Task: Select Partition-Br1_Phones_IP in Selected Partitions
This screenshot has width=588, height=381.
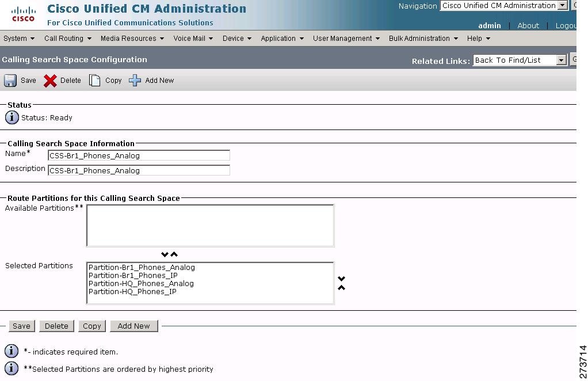Action: (133, 275)
